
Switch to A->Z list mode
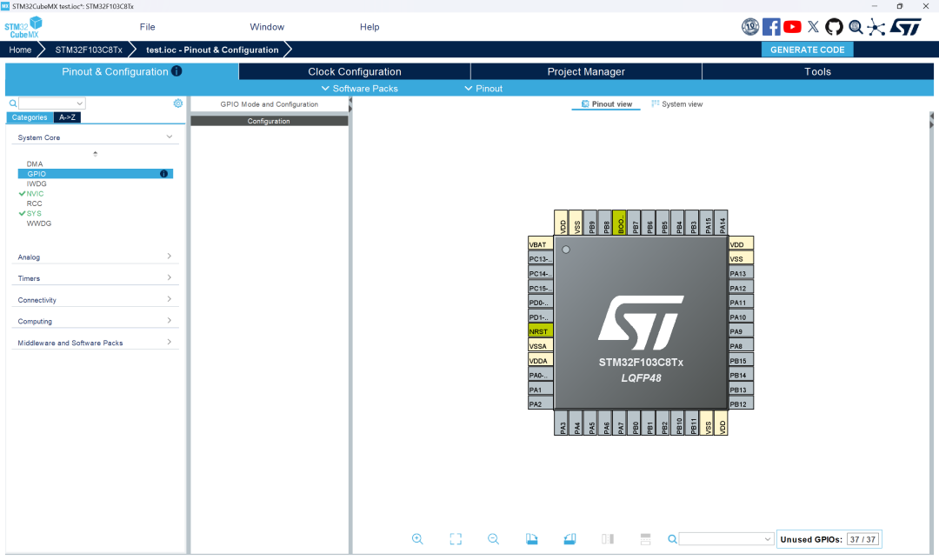[x=67, y=117]
